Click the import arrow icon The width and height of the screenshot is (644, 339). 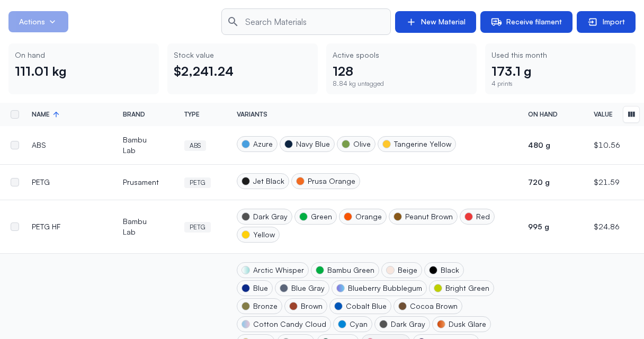593,22
